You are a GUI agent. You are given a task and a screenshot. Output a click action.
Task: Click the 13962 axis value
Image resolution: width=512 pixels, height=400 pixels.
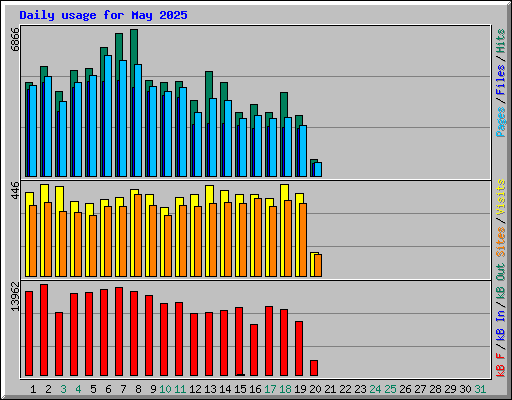coord(15,296)
